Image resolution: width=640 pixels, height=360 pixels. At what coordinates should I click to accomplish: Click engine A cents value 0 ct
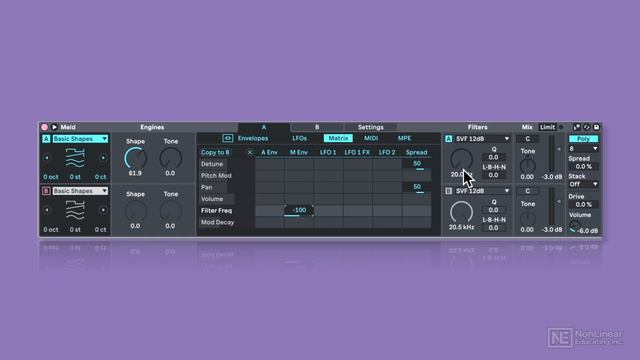tap(100, 177)
